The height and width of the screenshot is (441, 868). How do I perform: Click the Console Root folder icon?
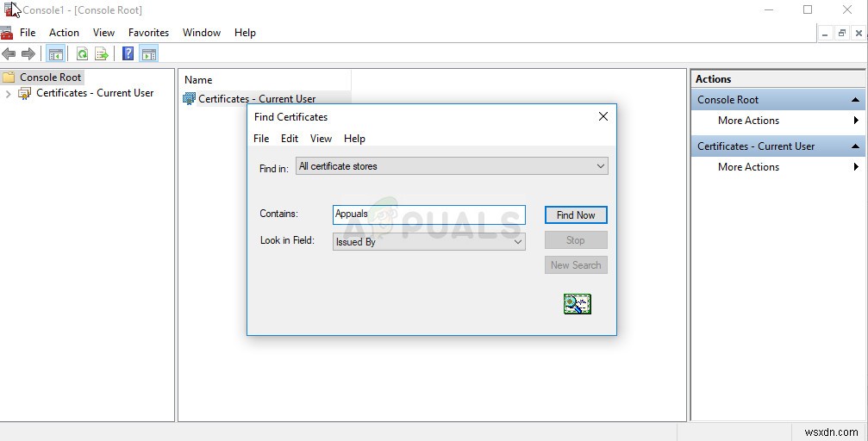(x=9, y=78)
